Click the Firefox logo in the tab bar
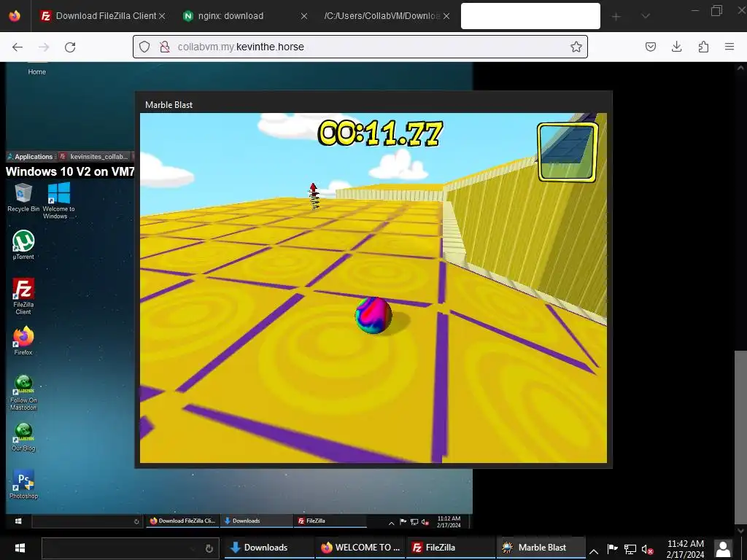 [x=15, y=16]
